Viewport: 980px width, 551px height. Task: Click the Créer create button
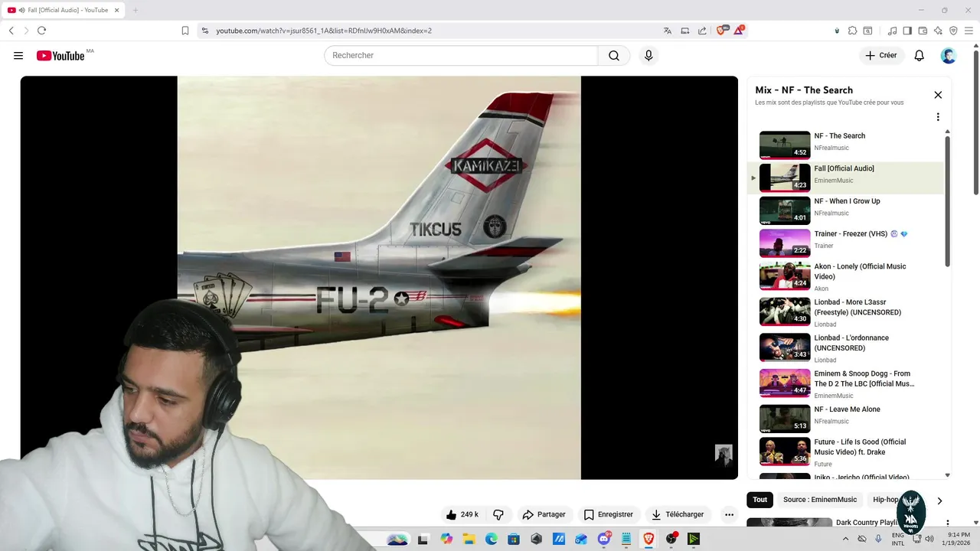point(881,56)
